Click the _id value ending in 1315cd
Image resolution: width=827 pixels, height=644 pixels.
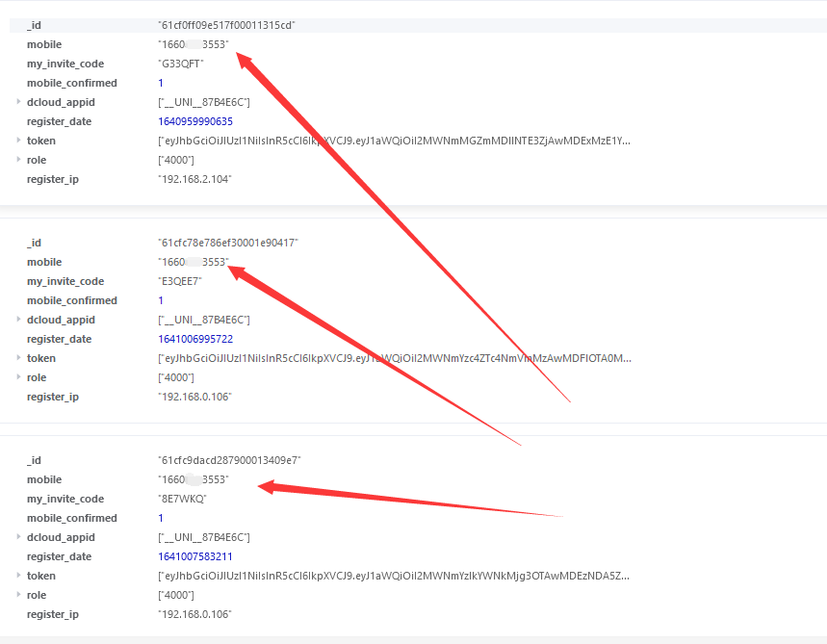point(226,25)
